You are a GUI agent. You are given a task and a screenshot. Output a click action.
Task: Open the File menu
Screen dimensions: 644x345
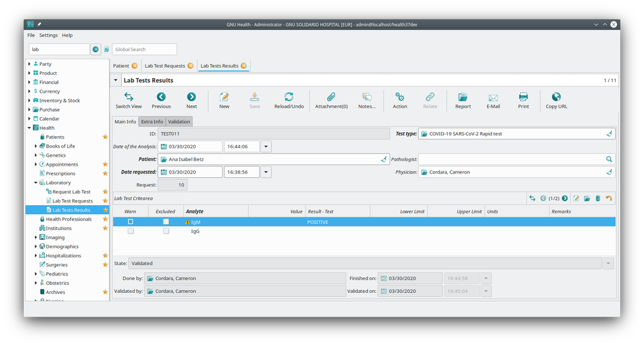[31, 35]
